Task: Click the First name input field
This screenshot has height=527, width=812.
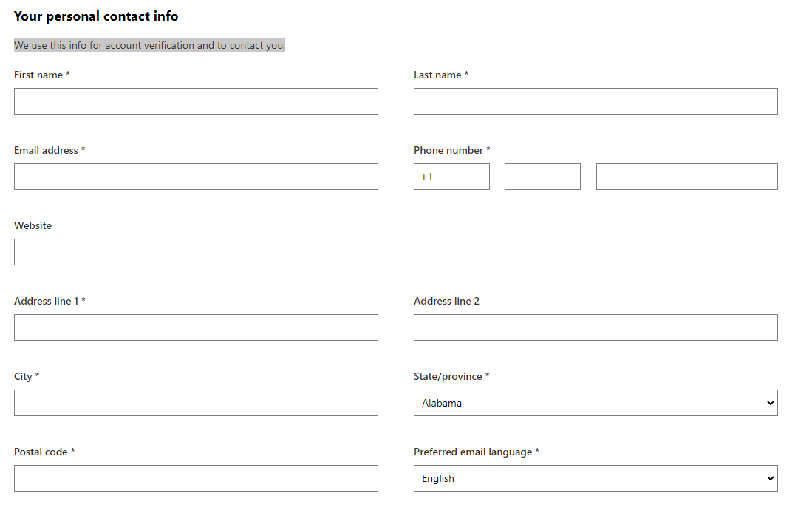Action: click(196, 101)
